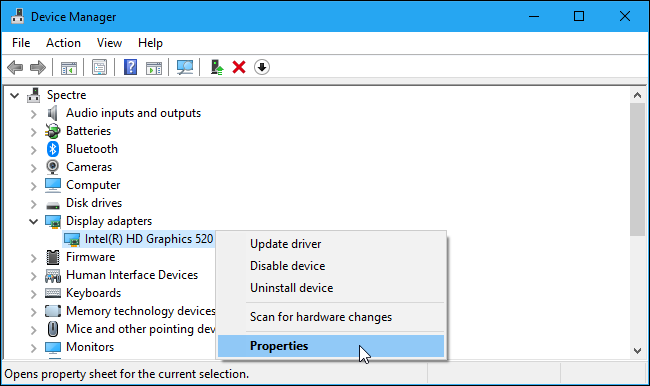Select the Bluetooth tree label
This screenshot has height=386, width=650.
(92, 149)
